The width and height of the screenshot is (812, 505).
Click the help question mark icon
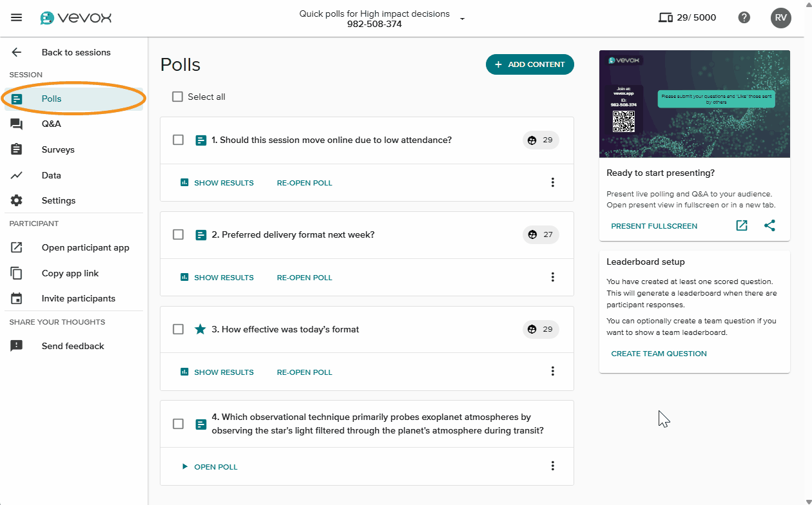tap(744, 17)
